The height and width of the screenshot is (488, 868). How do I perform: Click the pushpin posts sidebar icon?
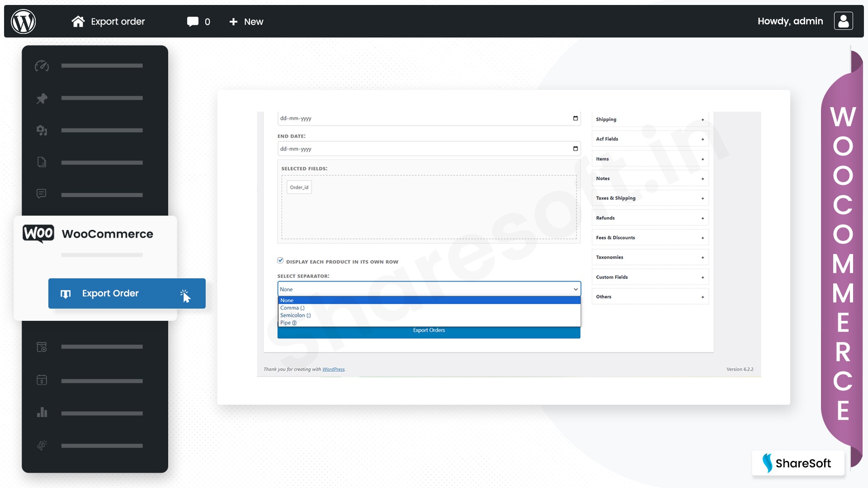[x=42, y=99]
